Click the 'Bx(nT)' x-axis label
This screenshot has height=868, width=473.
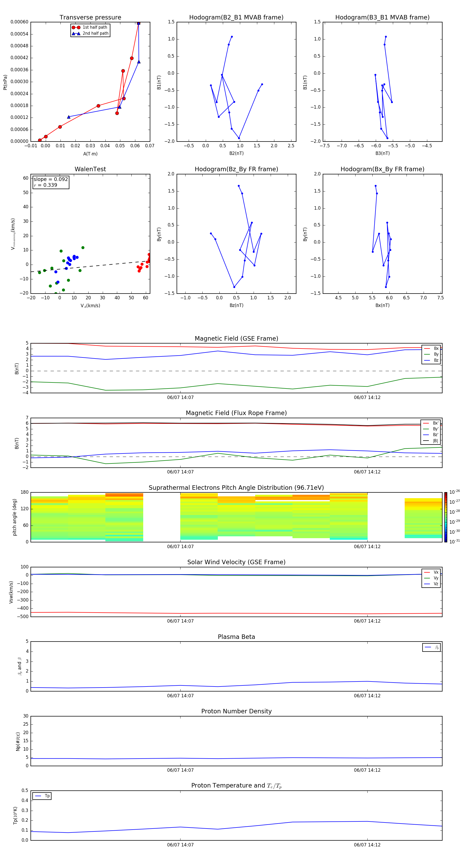tap(382, 305)
